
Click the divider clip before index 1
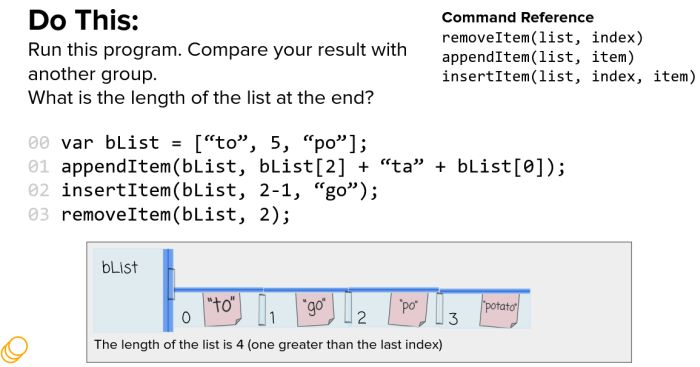(262, 309)
